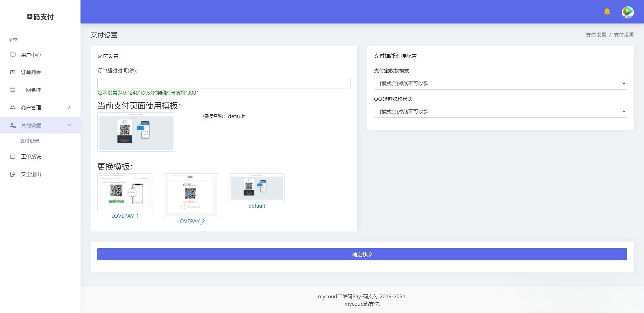Click the 安全退出 logout icon
This screenshot has height=313, width=644.
tap(13, 174)
